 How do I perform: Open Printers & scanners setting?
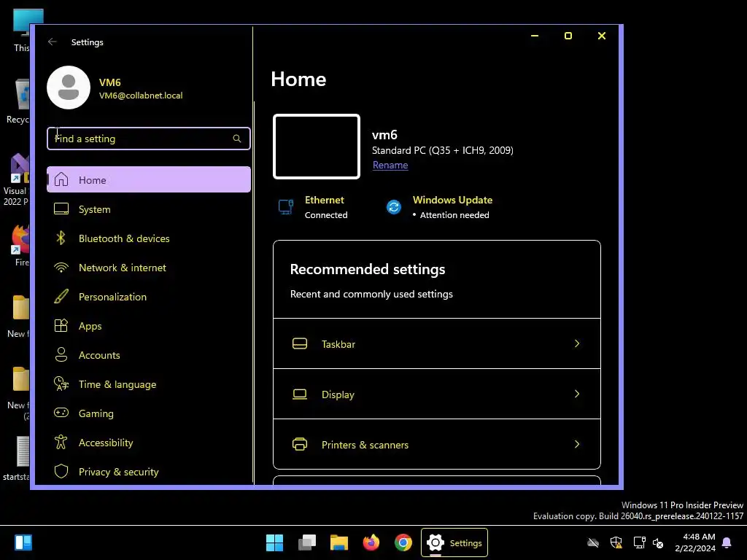tap(436, 444)
